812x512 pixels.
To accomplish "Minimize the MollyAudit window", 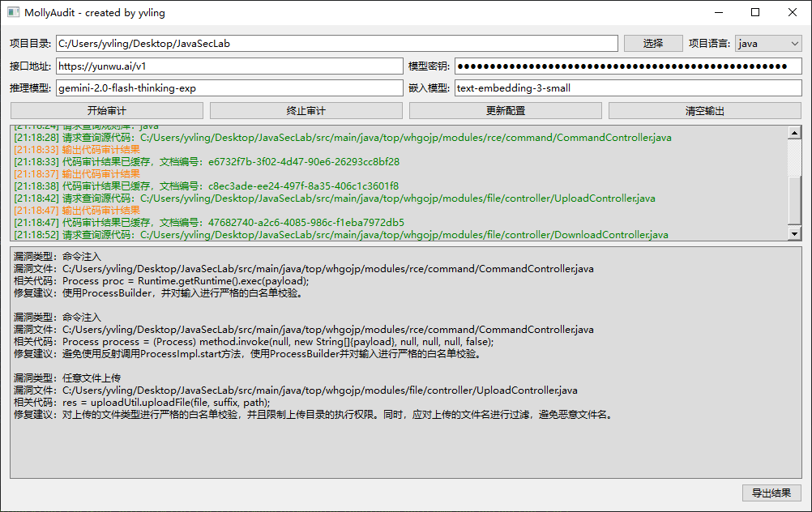I will [x=718, y=12].
